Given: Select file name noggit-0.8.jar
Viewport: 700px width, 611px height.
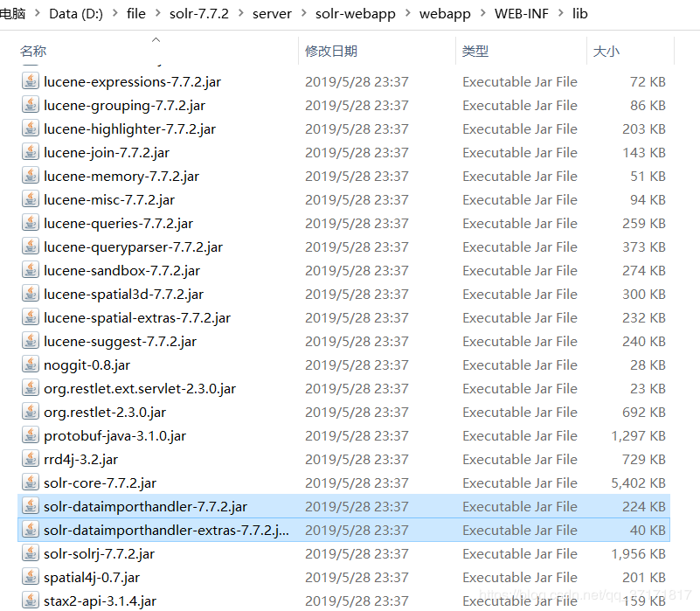Looking at the screenshot, I should pyautogui.click(x=87, y=365).
